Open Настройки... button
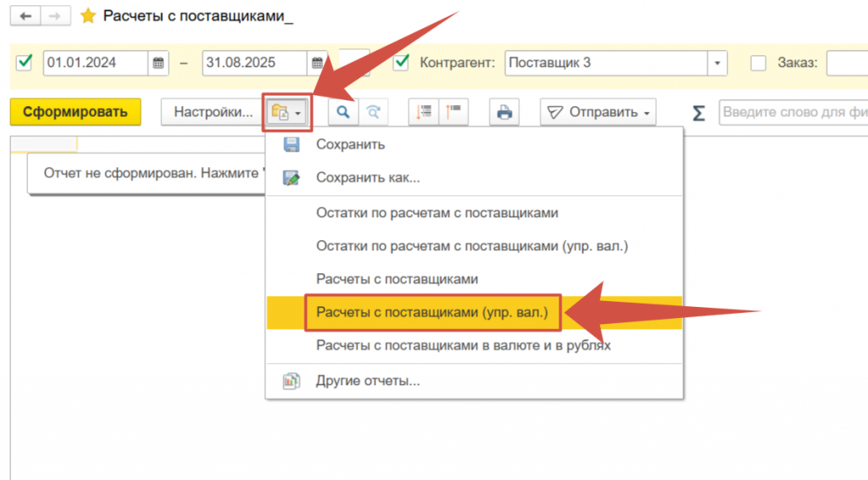 pyautogui.click(x=213, y=112)
